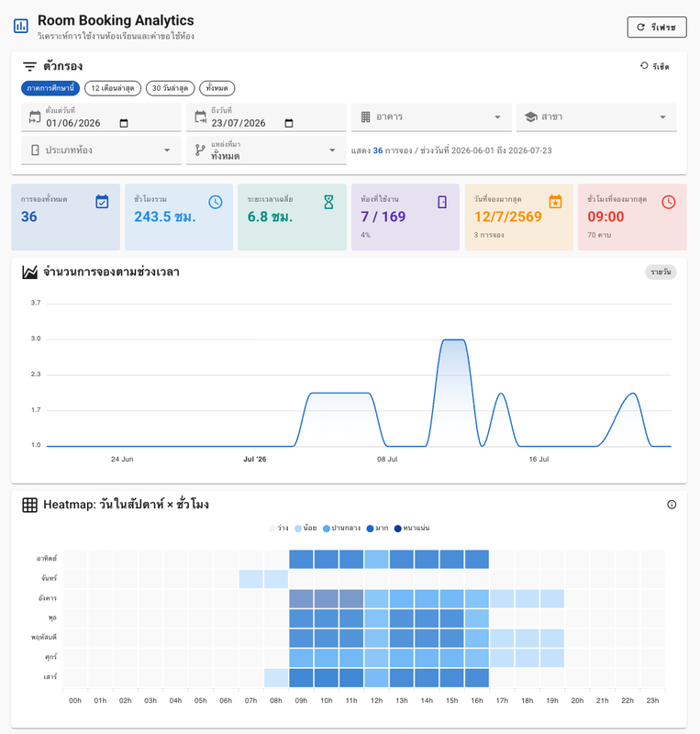Click the heatmap info icon
The height and width of the screenshot is (734, 700).
(x=672, y=505)
